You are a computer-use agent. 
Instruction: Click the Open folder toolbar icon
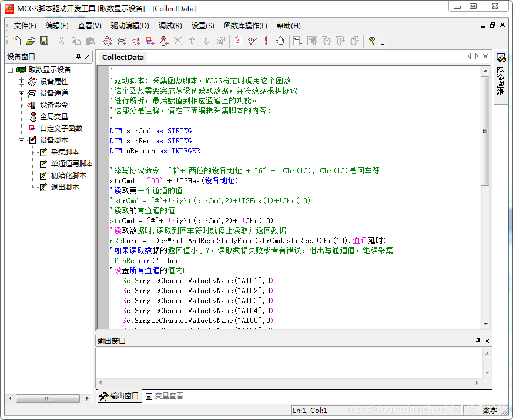(x=30, y=41)
